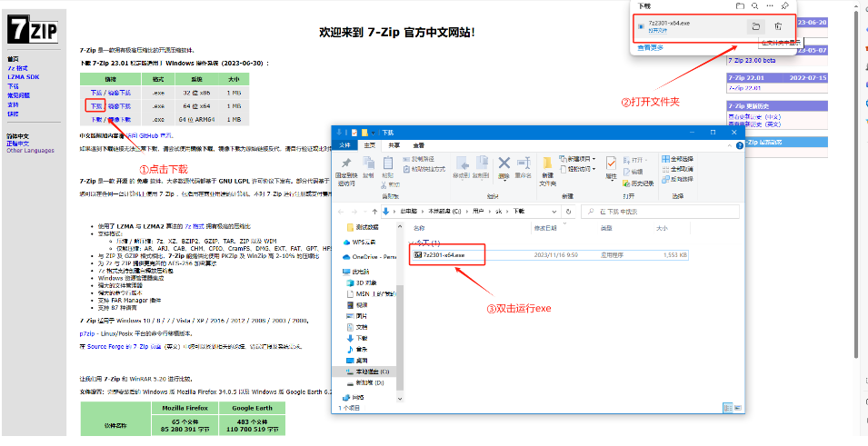Open the 新建项目 dropdown

(x=577, y=159)
